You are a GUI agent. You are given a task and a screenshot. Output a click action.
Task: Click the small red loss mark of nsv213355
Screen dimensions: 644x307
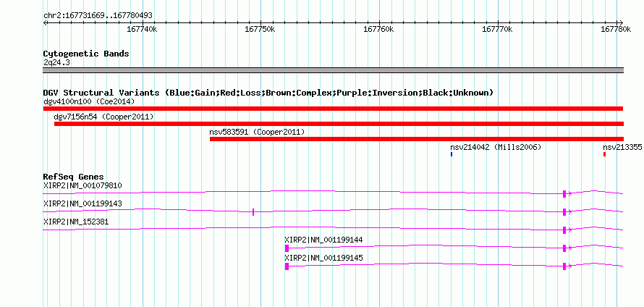(x=604, y=154)
